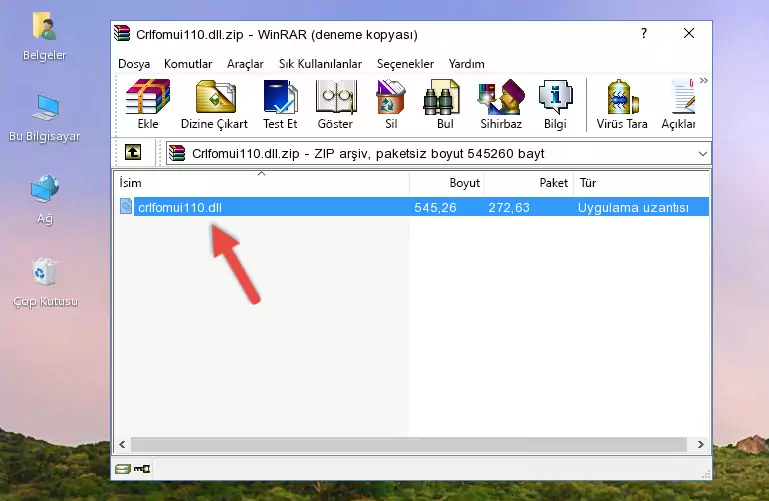769x501 pixels.
Task: Click the Uygulama uzantısı type cell
Action: [633, 207]
